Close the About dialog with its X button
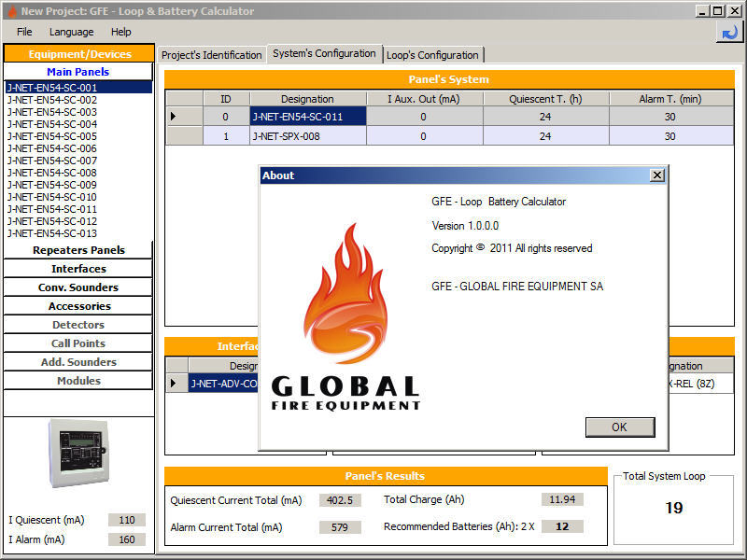Viewport: 747px width, 560px height. (x=657, y=175)
